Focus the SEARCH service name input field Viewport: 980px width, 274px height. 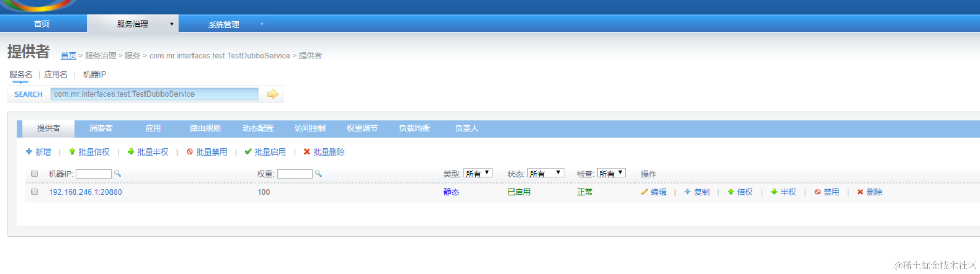click(x=154, y=94)
